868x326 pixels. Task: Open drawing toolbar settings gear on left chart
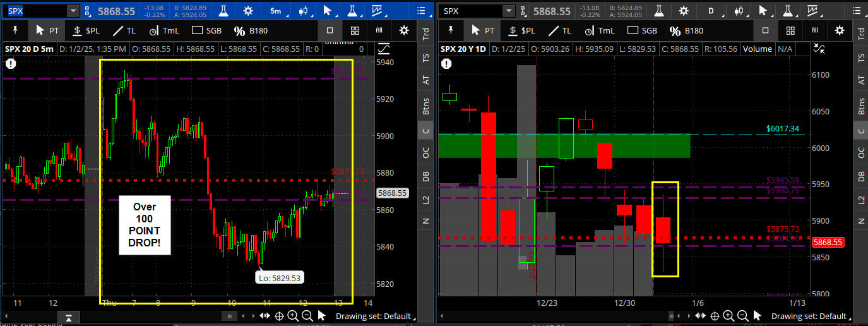tap(405, 30)
